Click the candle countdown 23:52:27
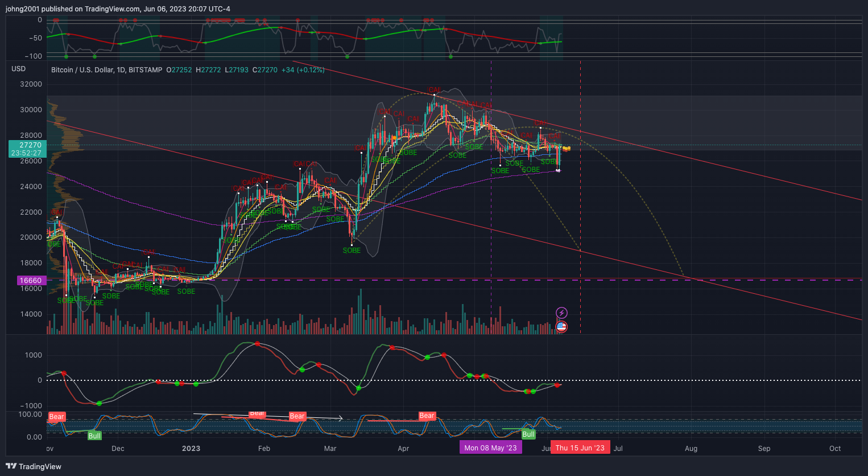 click(x=26, y=153)
